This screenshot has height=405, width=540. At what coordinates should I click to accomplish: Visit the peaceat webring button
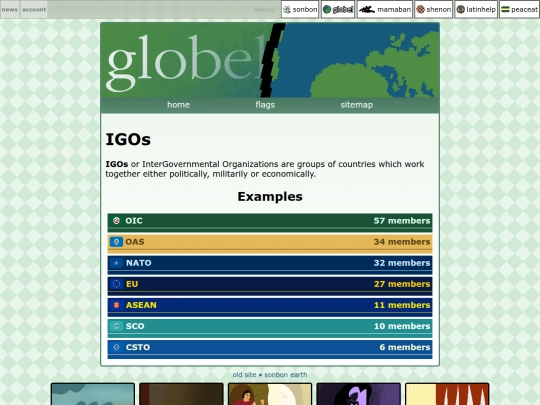click(519, 9)
